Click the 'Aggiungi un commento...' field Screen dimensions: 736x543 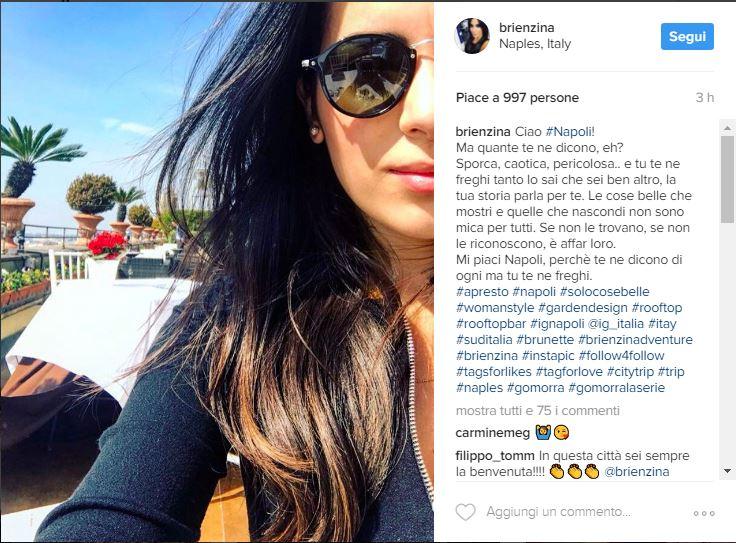point(559,512)
